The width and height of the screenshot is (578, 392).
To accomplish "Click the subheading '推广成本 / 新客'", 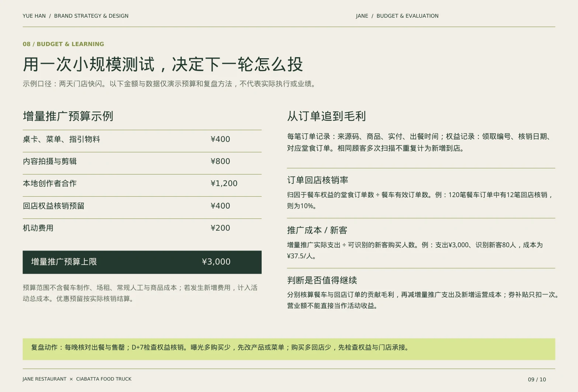I will point(317,230).
